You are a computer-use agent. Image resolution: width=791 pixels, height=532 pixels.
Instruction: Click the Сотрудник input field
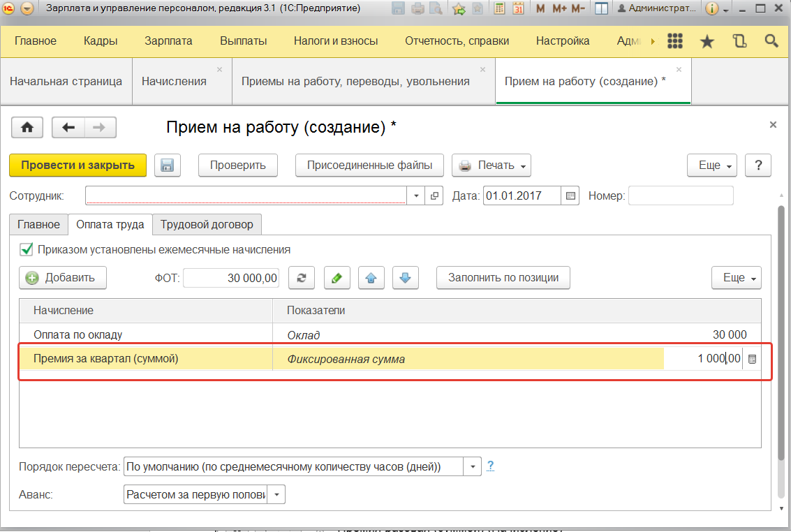point(246,195)
